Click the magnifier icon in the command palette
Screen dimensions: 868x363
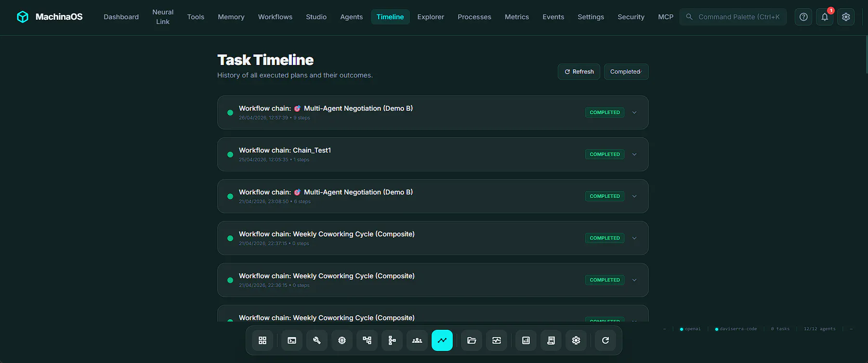[689, 17]
